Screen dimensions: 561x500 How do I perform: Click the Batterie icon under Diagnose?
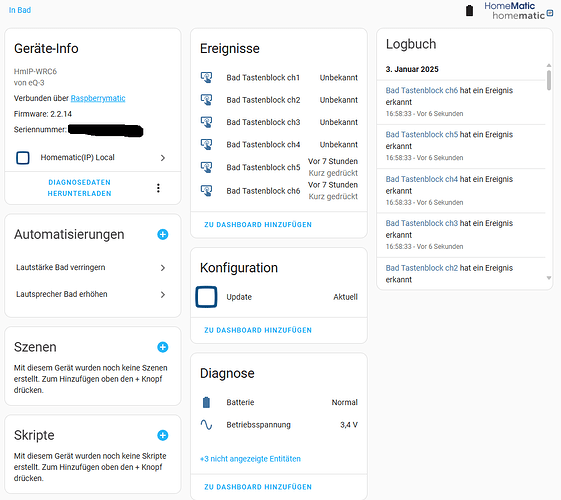point(206,402)
